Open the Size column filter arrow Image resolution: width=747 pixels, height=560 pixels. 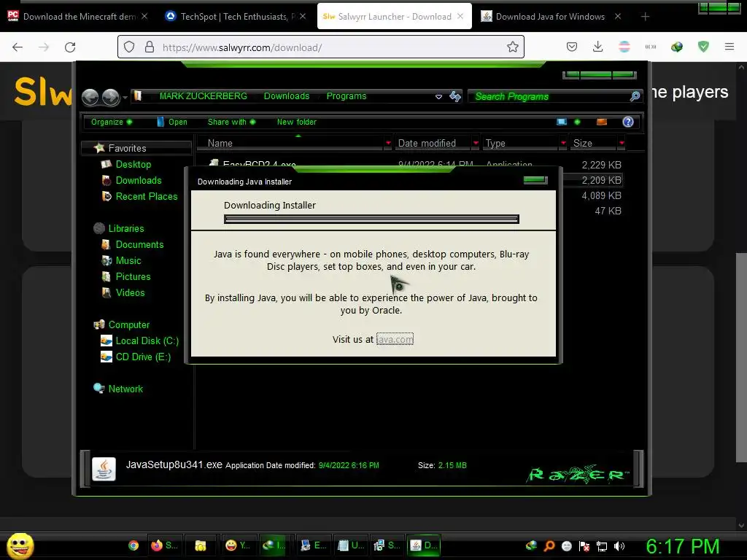(622, 143)
